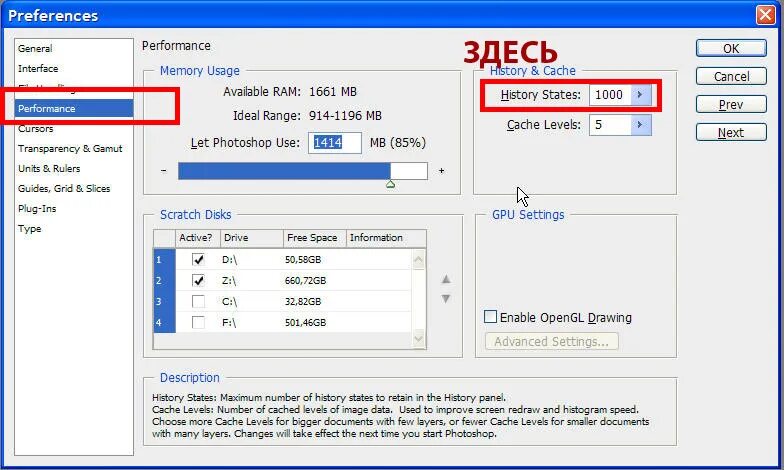Screen dimensions: 784x470
Task: Open Cache Levels popup slider arrow
Action: tap(641, 124)
